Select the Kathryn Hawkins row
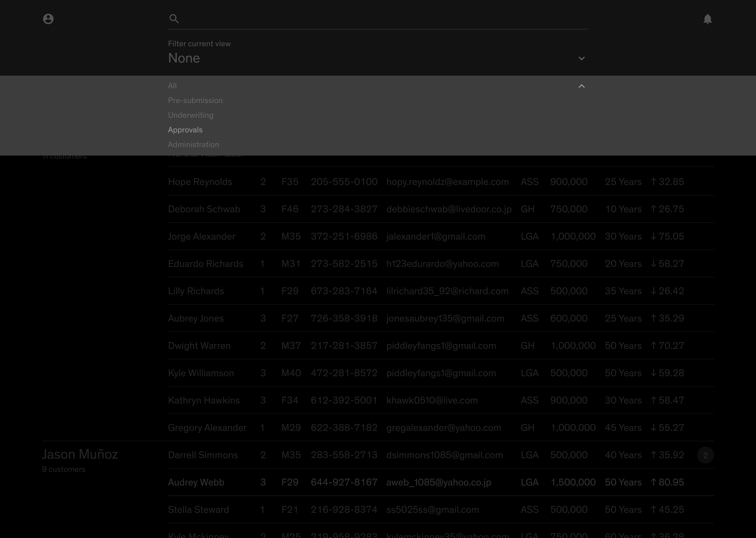Screen dimensions: 756x538 click(204, 400)
